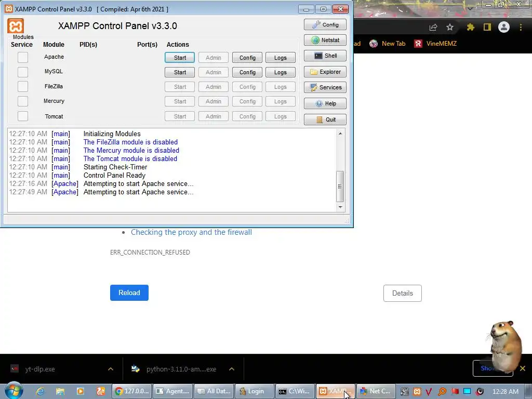The height and width of the screenshot is (399, 532).
Task: Click the red flag Action Center icon
Action: (x=455, y=392)
